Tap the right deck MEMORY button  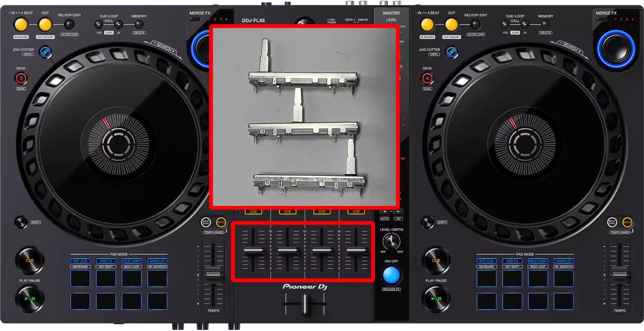click(x=545, y=25)
